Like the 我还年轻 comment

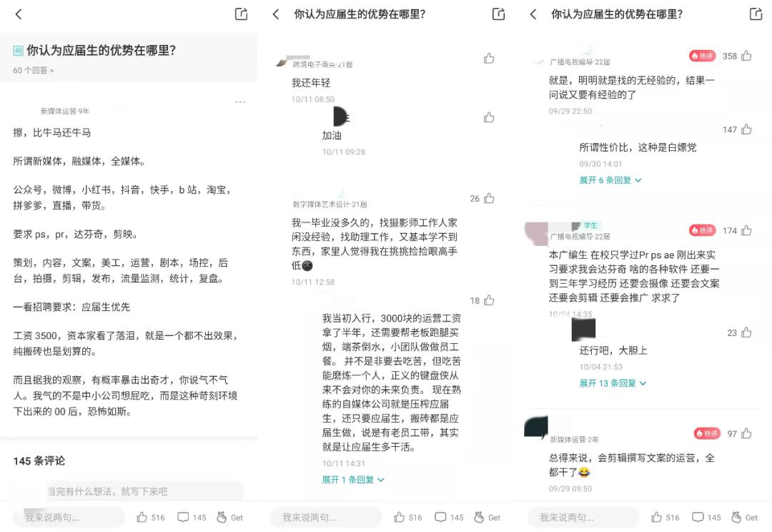click(x=489, y=59)
